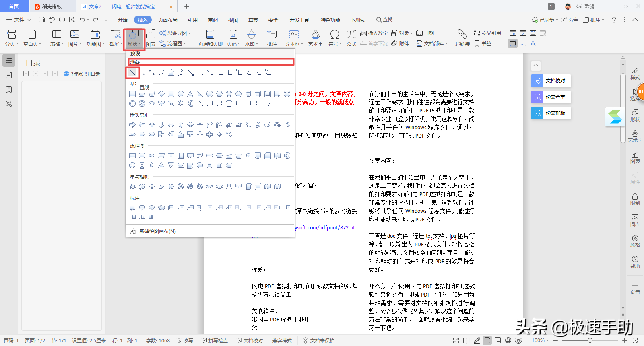Insert a 公式 formula
The height and width of the screenshot is (346, 644).
[351, 38]
